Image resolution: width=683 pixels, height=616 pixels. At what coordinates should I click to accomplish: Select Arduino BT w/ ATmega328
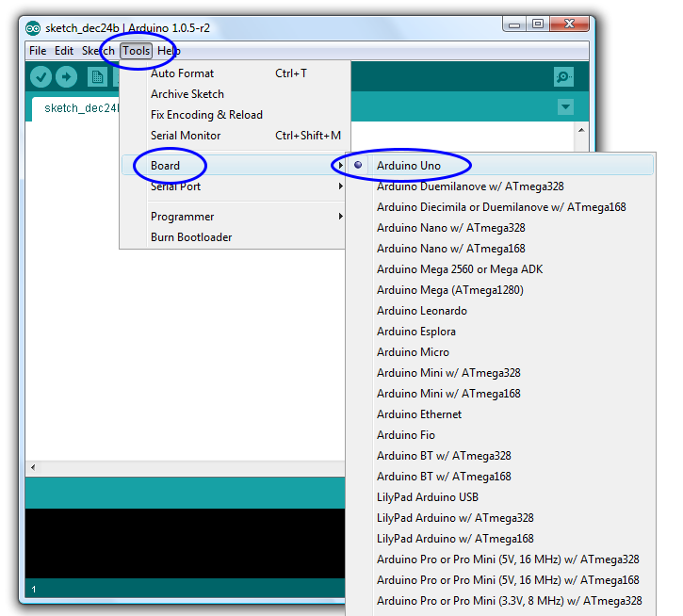tap(501, 456)
